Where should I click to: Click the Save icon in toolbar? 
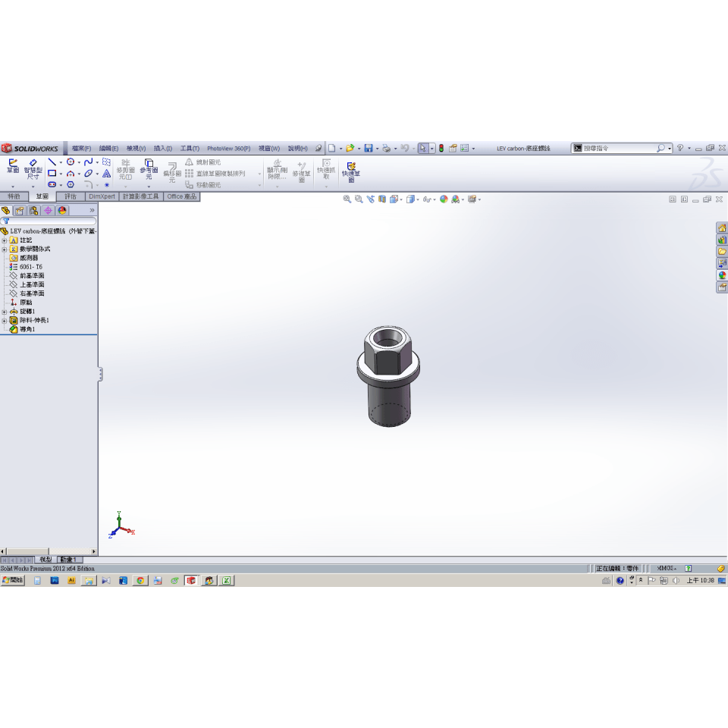pyautogui.click(x=369, y=149)
